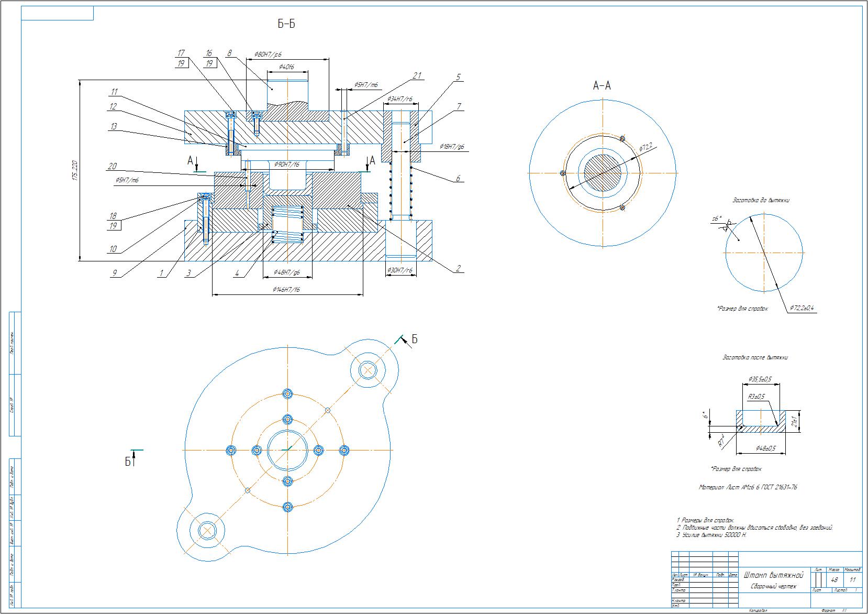Select the 'Заготовка после вытяжки' caption
Screen dimensions: 868x614
tap(755, 358)
